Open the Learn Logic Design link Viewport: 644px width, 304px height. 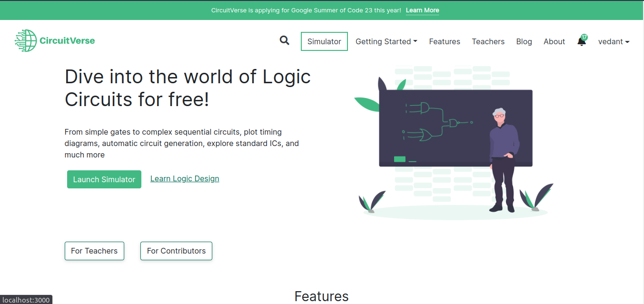tap(185, 178)
